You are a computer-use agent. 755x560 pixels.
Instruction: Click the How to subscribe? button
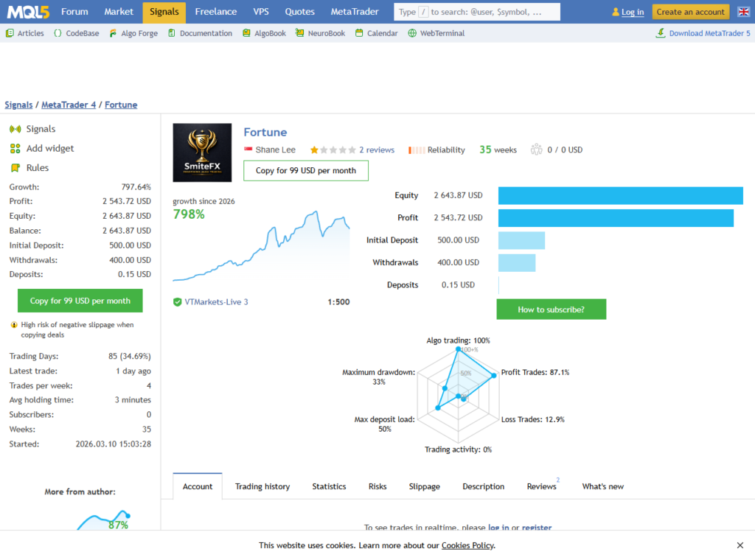point(552,309)
